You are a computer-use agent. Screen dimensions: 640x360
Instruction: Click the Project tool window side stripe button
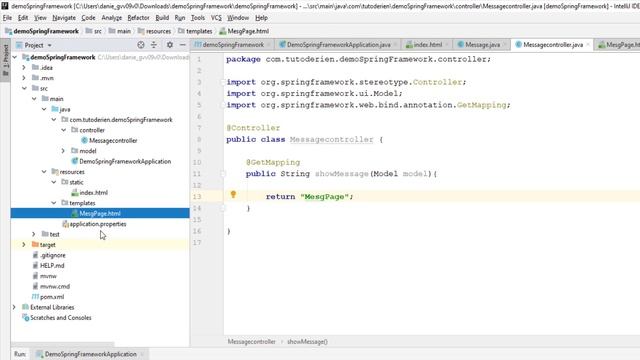pyautogui.click(x=5, y=60)
